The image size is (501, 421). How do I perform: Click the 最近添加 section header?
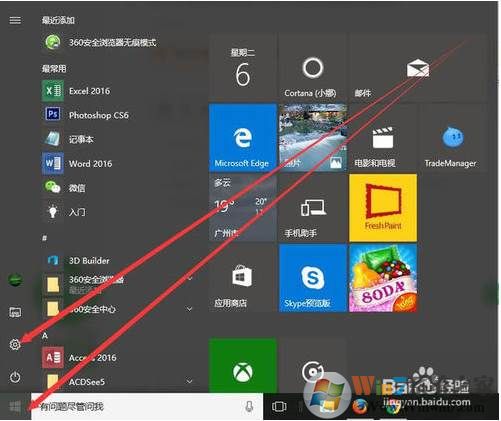tap(58, 20)
